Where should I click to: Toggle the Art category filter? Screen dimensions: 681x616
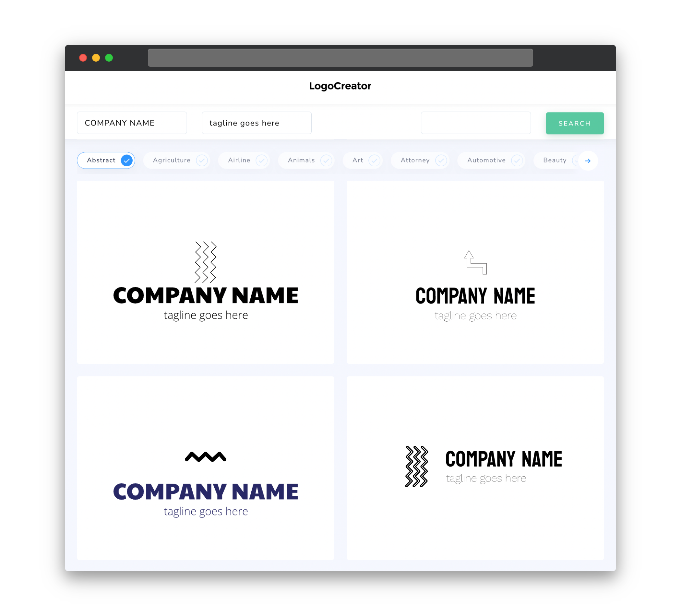pyautogui.click(x=363, y=160)
